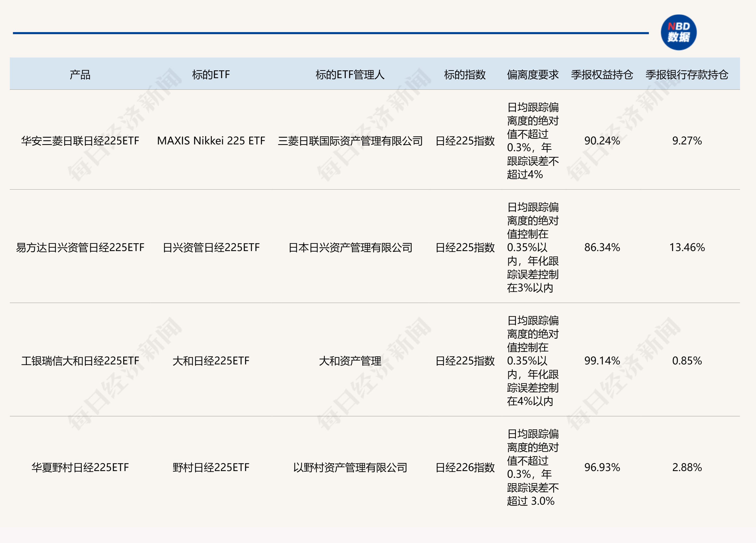Click the 大和日经225ETF target cell

pyautogui.click(x=211, y=361)
